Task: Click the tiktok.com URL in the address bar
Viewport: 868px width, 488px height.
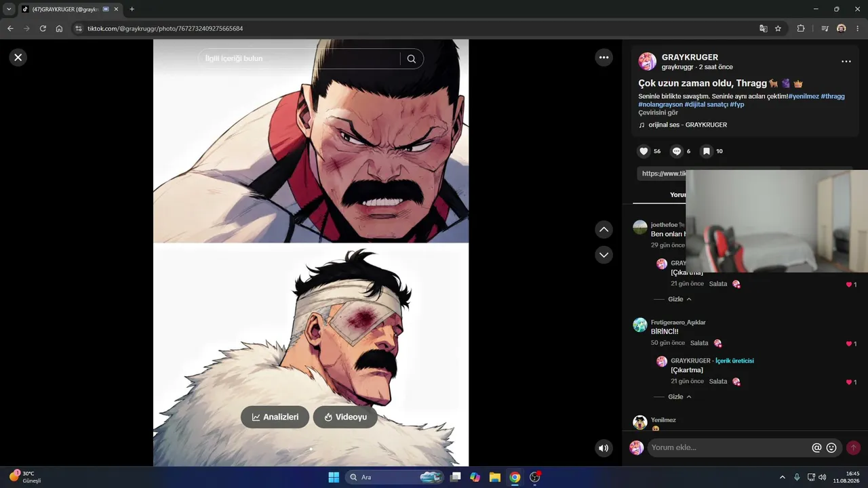Action: pyautogui.click(x=165, y=28)
